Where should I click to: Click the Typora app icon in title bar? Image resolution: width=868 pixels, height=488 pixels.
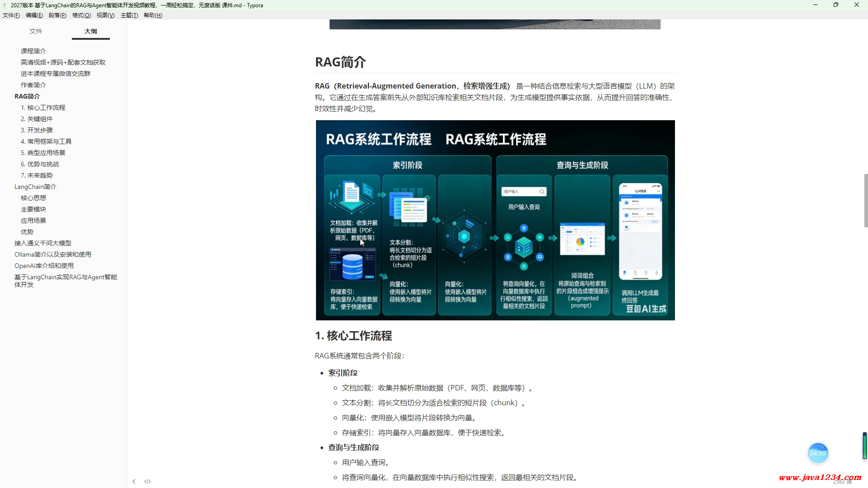click(x=5, y=5)
